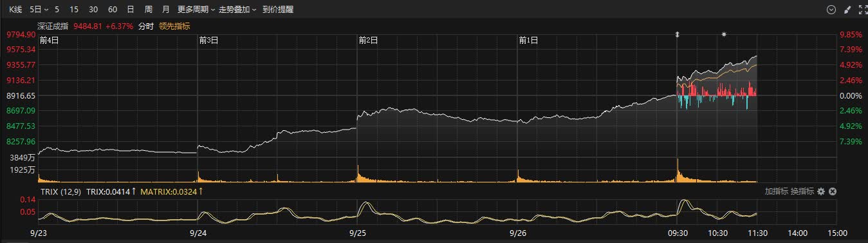
Task: Select the drawing brush tool icon
Action: [847, 10]
